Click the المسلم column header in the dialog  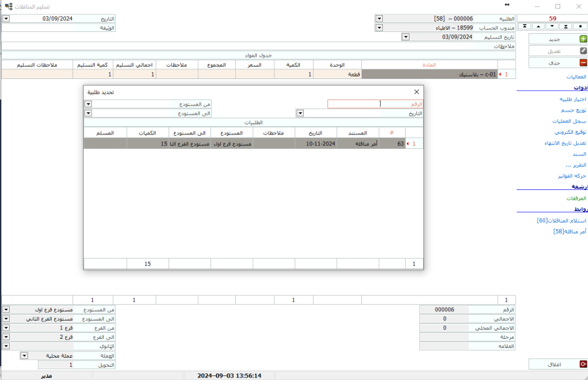pyautogui.click(x=105, y=133)
